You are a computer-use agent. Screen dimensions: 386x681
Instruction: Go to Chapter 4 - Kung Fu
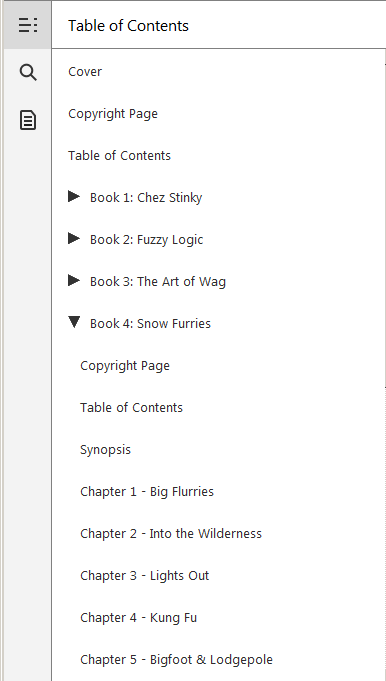tap(139, 618)
